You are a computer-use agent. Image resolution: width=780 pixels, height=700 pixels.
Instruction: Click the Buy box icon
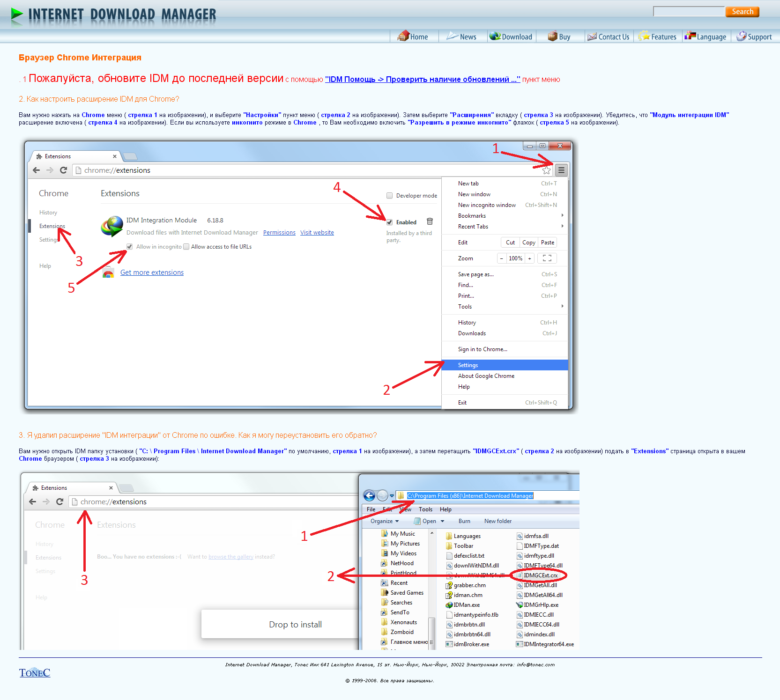553,36
